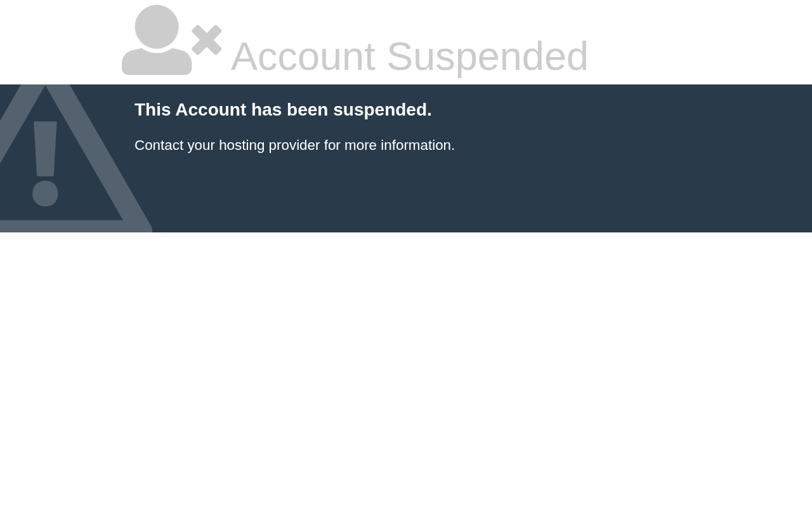Image resolution: width=812 pixels, height=508 pixels.
Task: Click "This Account" in the bold message
Action: (190, 110)
